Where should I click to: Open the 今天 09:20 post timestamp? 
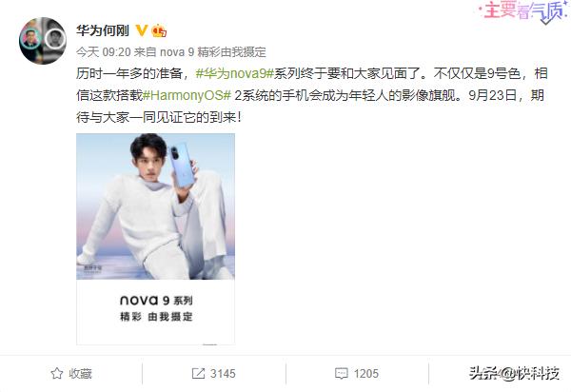coord(104,52)
